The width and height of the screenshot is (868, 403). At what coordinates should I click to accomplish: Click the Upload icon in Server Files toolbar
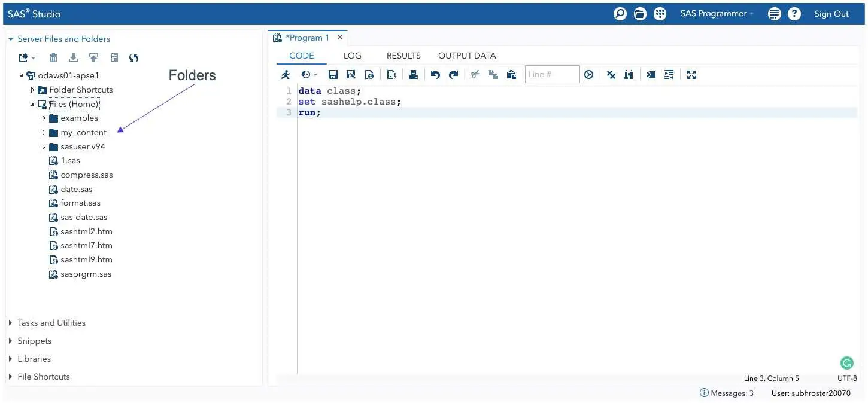click(x=93, y=58)
